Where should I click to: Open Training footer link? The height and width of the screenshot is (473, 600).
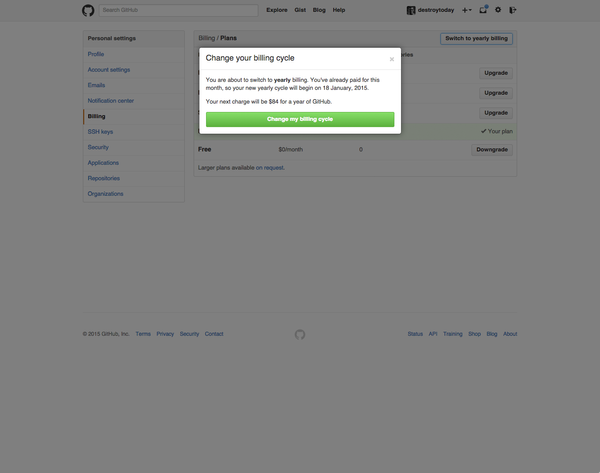click(453, 334)
